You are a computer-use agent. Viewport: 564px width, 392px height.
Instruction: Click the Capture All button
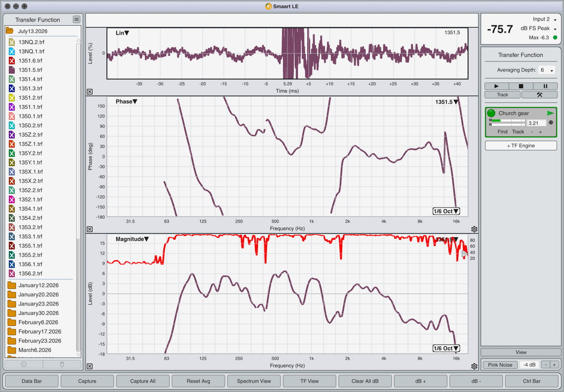143,381
